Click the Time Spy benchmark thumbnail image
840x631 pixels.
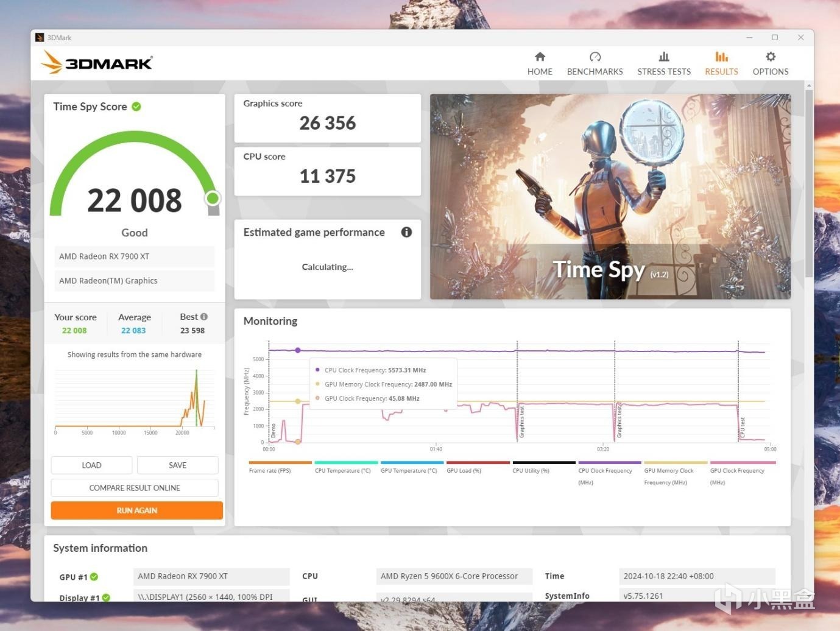click(x=610, y=196)
